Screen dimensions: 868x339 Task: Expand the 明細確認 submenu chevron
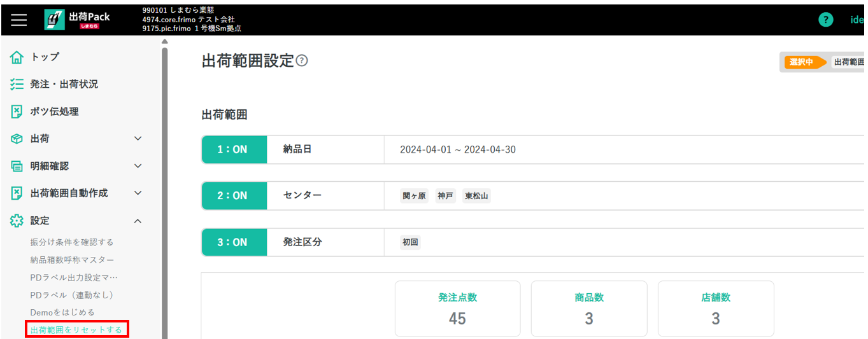tap(138, 166)
